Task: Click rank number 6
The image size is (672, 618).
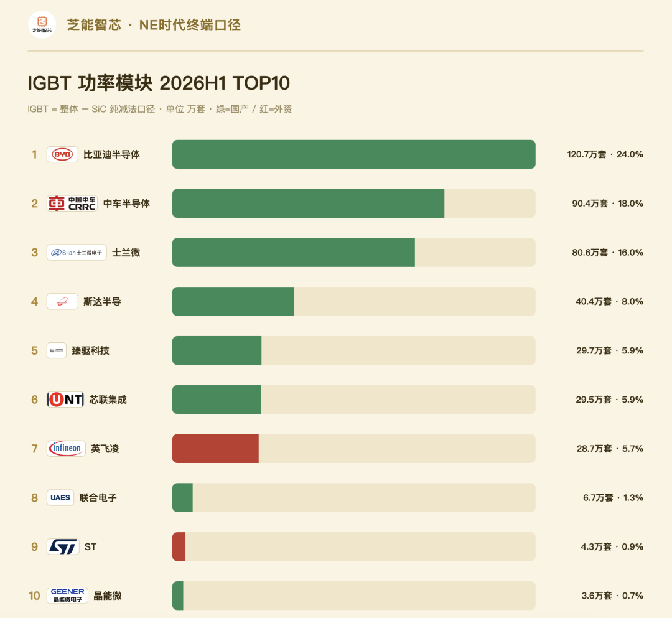Action: (x=35, y=400)
